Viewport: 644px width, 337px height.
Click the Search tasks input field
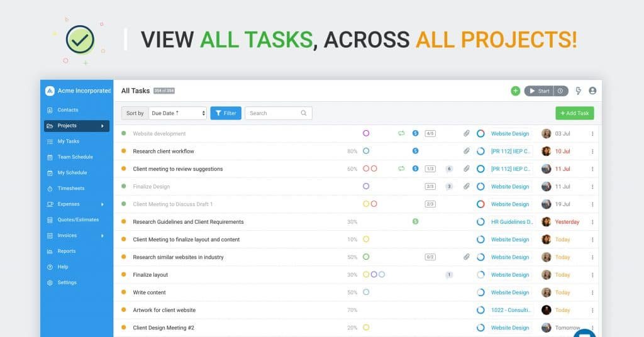[x=274, y=113]
